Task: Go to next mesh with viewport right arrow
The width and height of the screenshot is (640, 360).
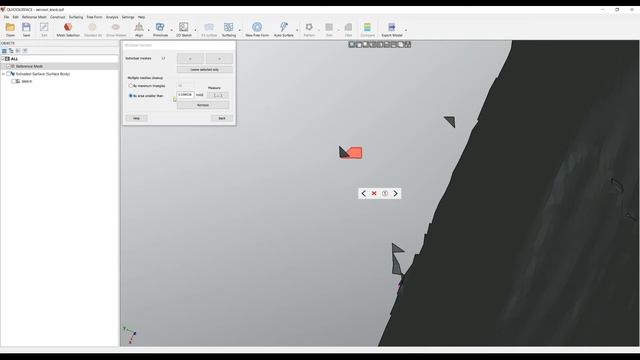Action: [396, 193]
